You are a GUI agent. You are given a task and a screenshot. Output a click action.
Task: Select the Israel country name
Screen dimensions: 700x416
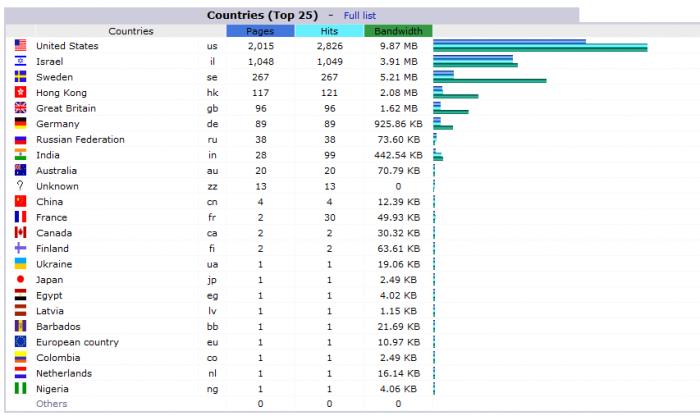point(50,62)
